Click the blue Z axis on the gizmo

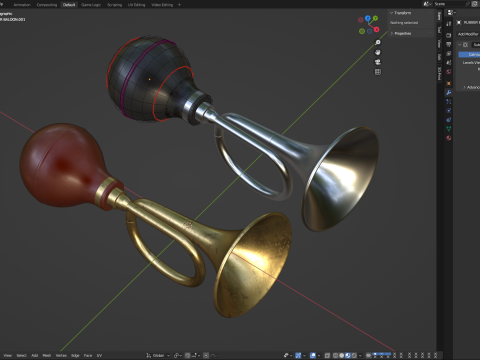[368, 18]
